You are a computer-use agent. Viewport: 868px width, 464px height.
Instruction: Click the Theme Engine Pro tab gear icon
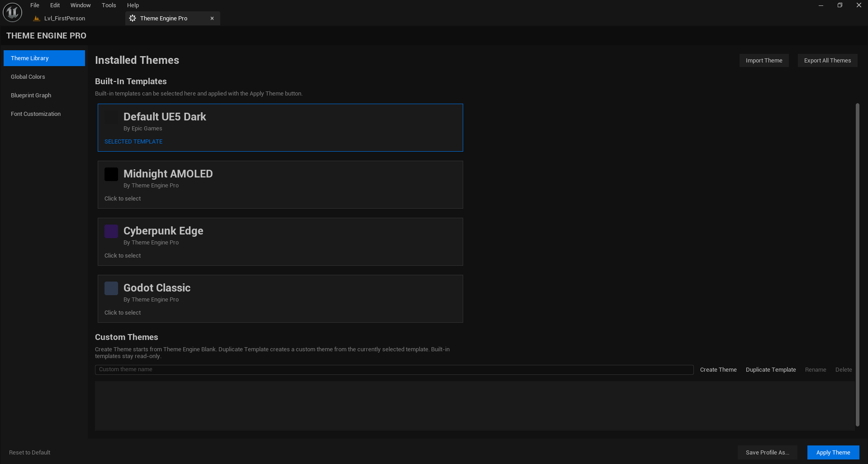coord(133,18)
